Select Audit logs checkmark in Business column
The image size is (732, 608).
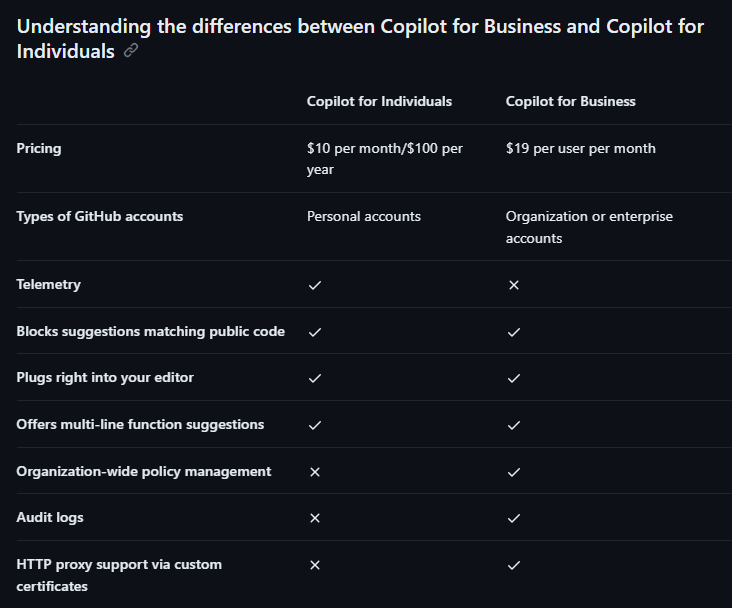pyautogui.click(x=514, y=518)
